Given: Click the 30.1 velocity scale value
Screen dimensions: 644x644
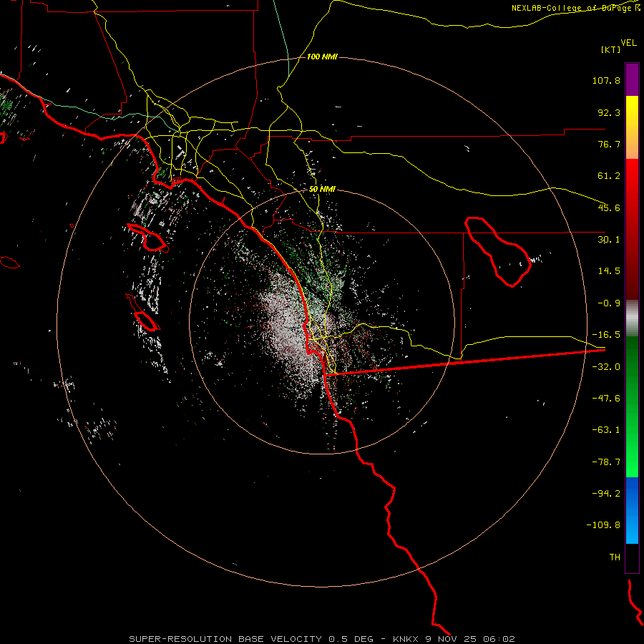Looking at the screenshot, I should pyautogui.click(x=609, y=240).
